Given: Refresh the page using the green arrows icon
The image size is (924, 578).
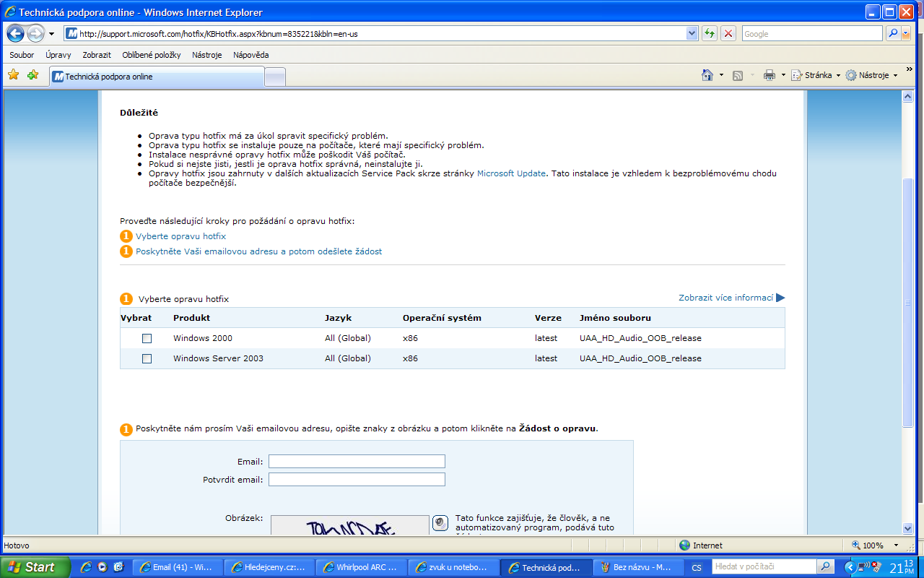Looking at the screenshot, I should 710,34.
